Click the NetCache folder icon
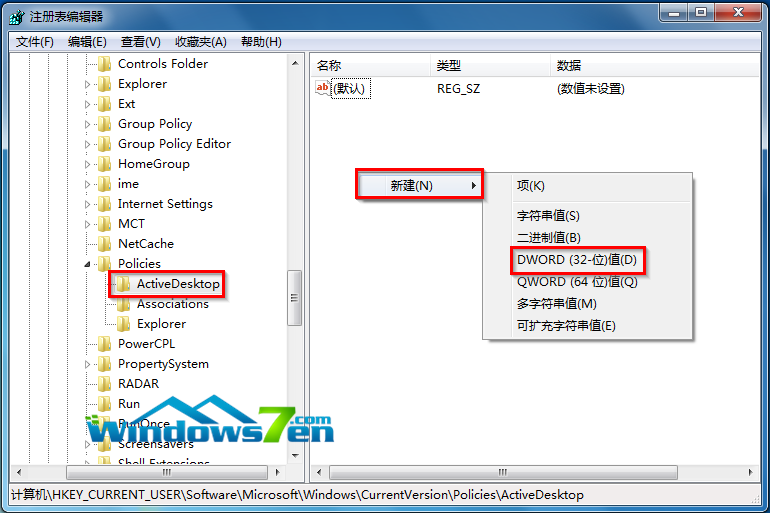770x513 pixels. 104,243
